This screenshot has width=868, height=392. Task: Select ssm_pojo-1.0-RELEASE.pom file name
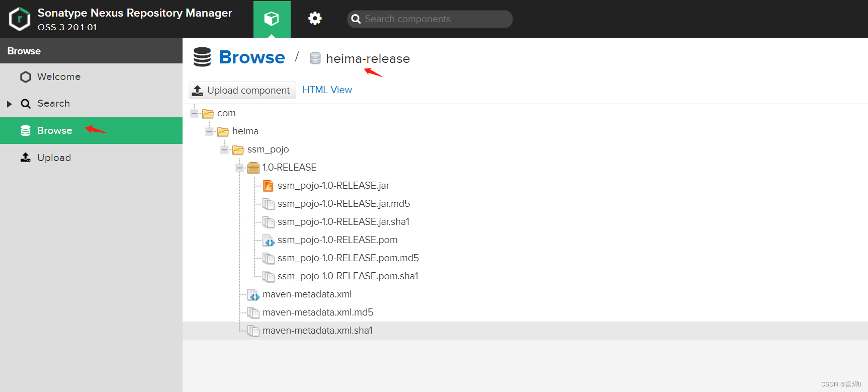(337, 240)
